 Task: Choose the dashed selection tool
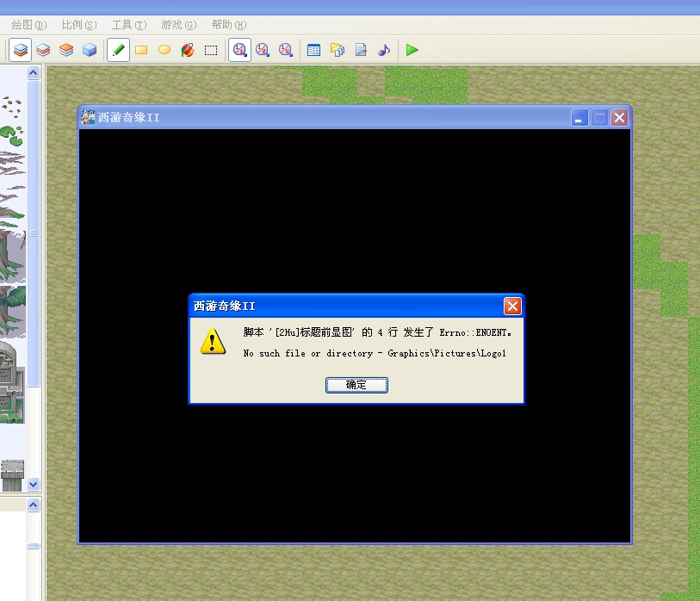[211, 50]
